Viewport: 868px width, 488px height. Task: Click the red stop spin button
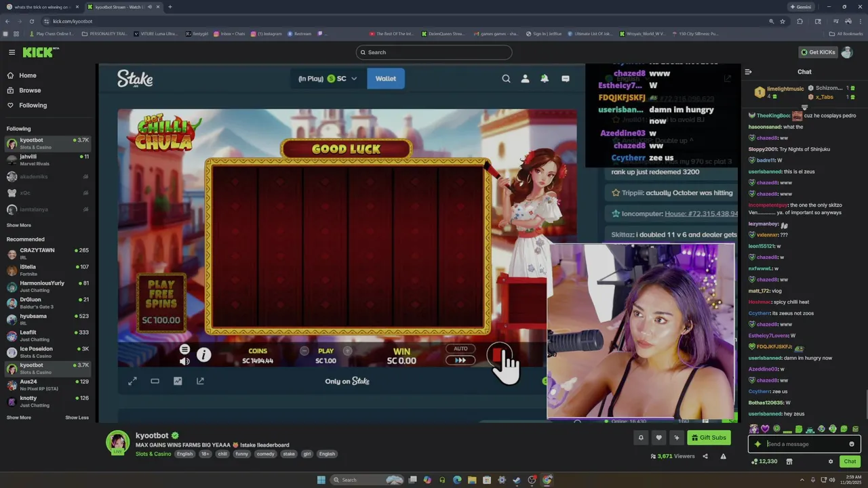pyautogui.click(x=498, y=354)
